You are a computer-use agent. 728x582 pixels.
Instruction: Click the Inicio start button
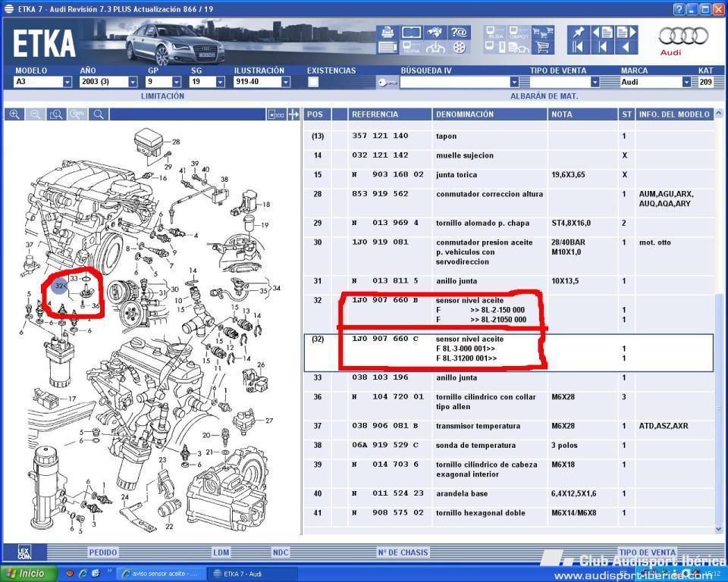pos(28,574)
